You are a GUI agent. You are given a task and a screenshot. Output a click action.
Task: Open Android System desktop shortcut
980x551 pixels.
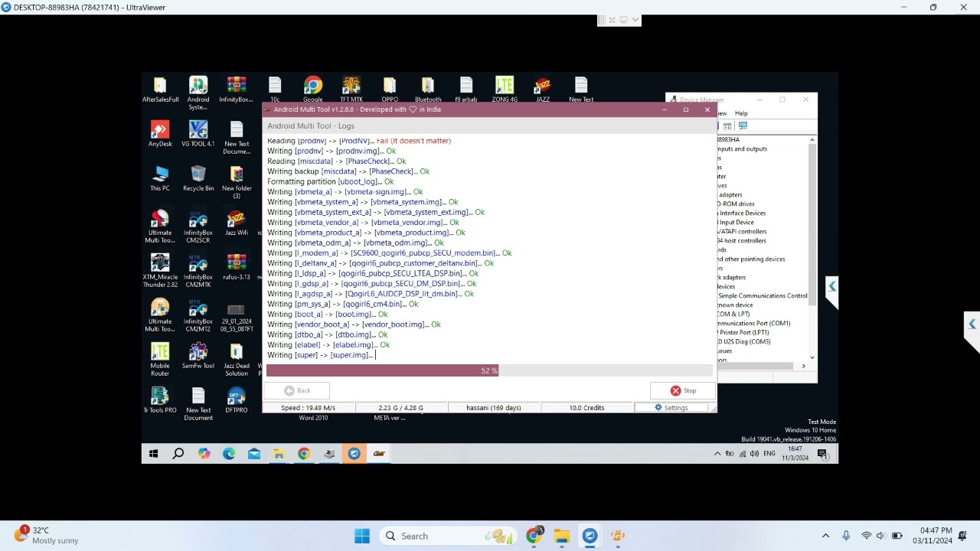198,93
